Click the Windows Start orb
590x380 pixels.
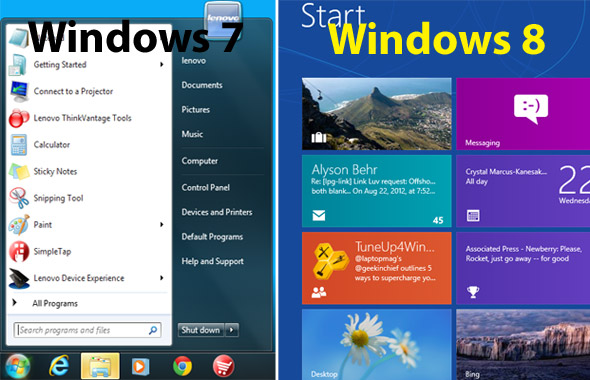click(17, 366)
